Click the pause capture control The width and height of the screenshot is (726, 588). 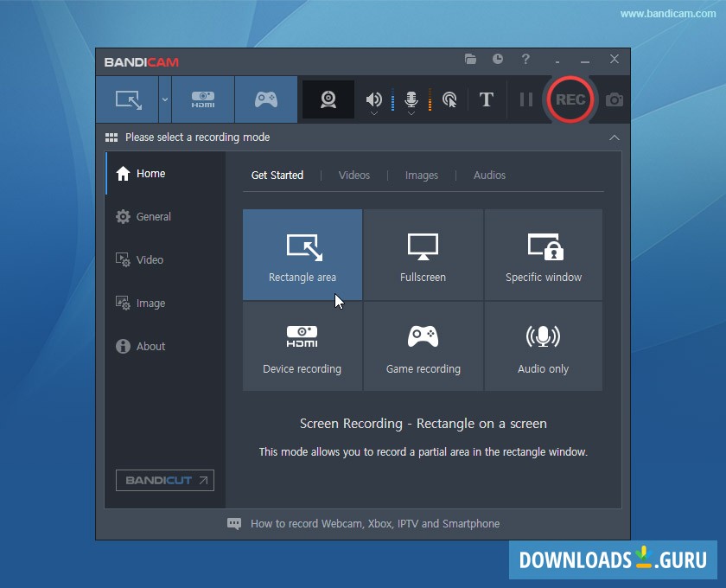[x=525, y=99]
